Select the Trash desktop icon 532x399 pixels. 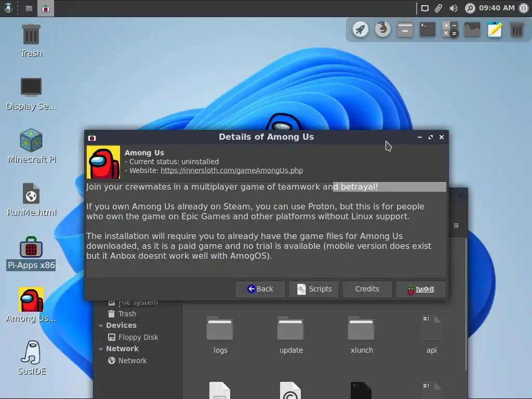pos(31,41)
